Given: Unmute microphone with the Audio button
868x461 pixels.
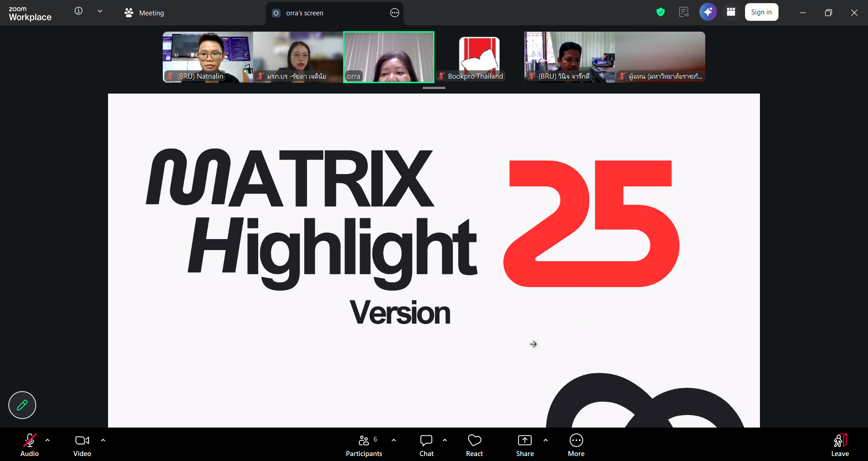Looking at the screenshot, I should (x=30, y=445).
